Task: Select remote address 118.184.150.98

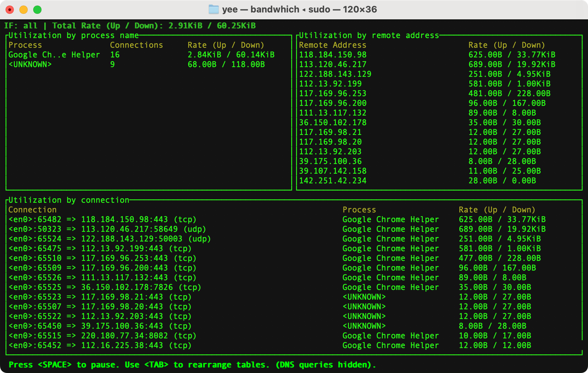Action: coord(333,55)
